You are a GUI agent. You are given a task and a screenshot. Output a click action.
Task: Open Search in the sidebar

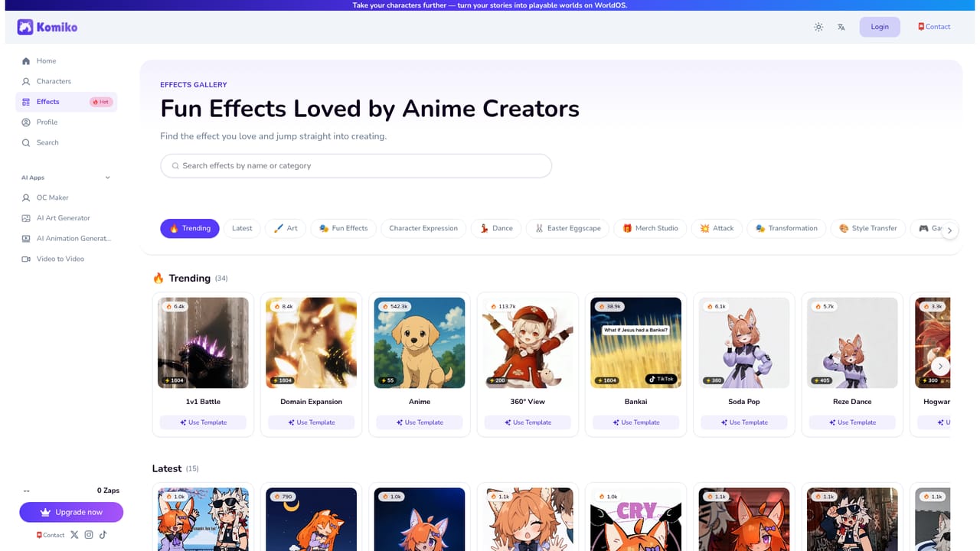(66, 142)
